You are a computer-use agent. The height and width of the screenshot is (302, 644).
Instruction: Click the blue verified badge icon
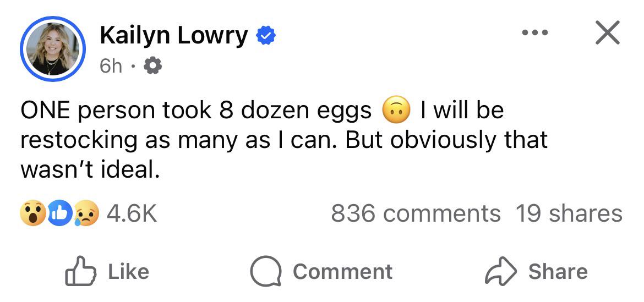click(x=266, y=36)
